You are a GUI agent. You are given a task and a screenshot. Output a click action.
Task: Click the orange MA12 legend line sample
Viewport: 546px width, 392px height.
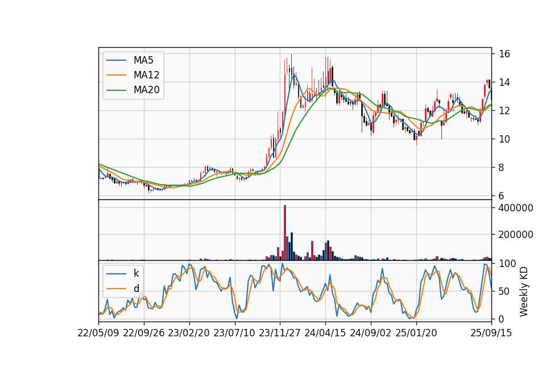coord(116,75)
